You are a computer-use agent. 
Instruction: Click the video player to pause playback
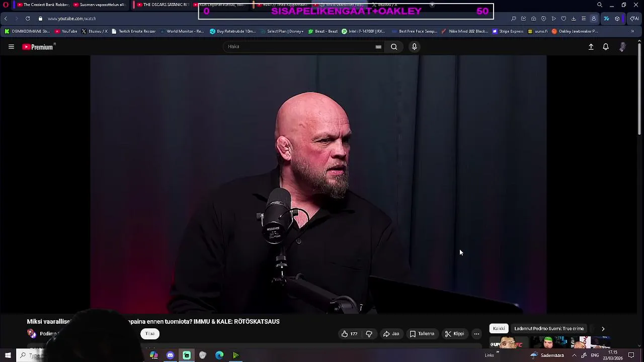(x=318, y=185)
